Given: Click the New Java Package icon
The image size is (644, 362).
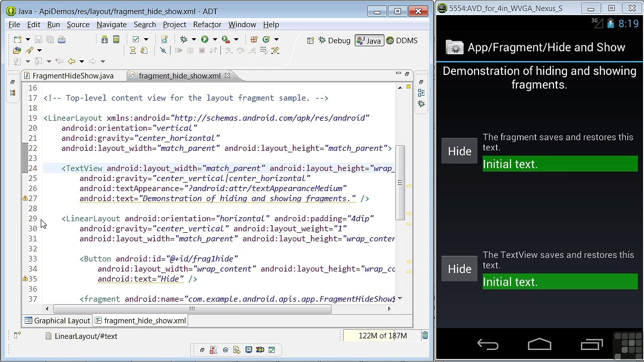Looking at the screenshot, I should coord(254,40).
